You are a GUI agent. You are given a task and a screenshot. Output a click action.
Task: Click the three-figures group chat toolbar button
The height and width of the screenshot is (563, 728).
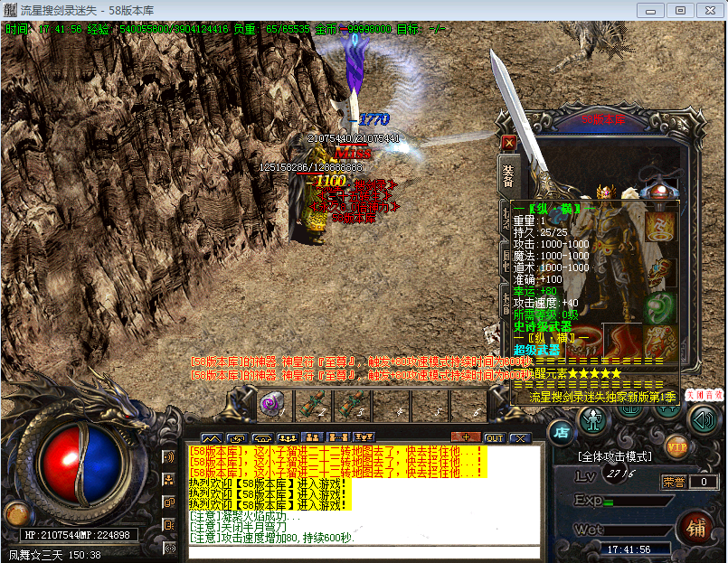pyautogui.click(x=288, y=437)
